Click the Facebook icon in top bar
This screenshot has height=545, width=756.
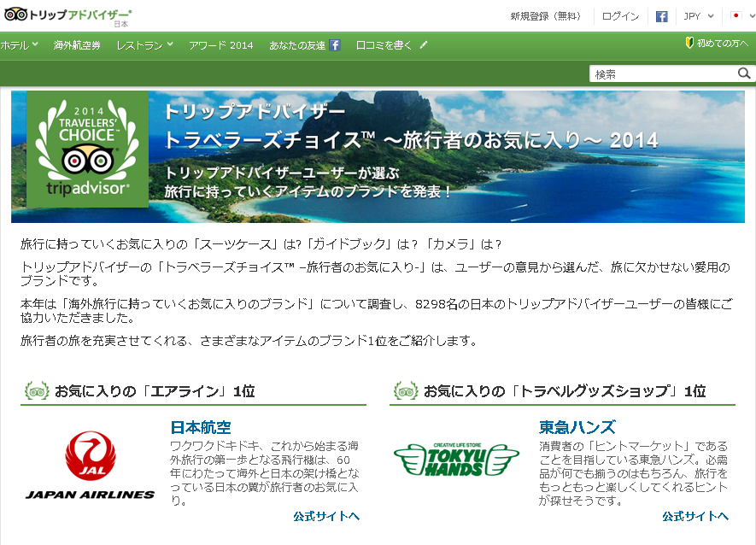tap(661, 16)
